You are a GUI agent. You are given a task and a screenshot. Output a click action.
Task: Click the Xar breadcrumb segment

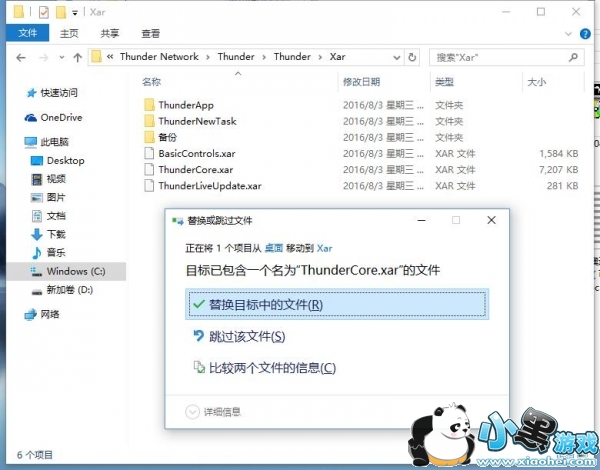(x=338, y=57)
